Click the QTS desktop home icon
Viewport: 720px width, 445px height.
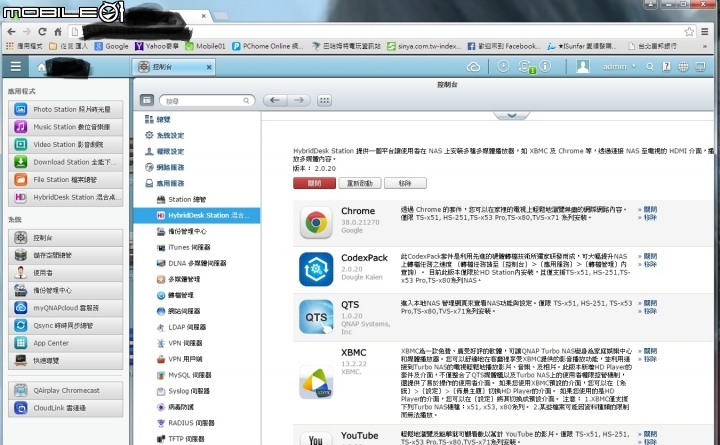(x=41, y=68)
